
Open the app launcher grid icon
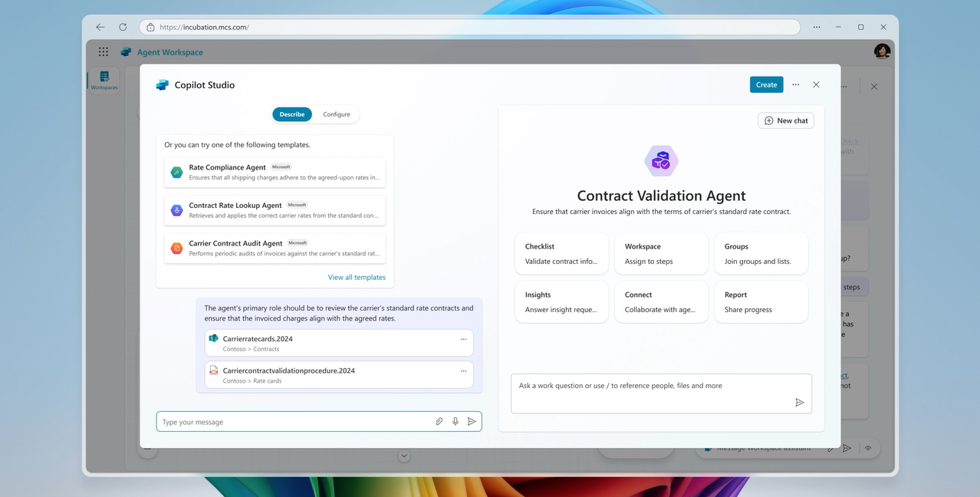pos(104,51)
